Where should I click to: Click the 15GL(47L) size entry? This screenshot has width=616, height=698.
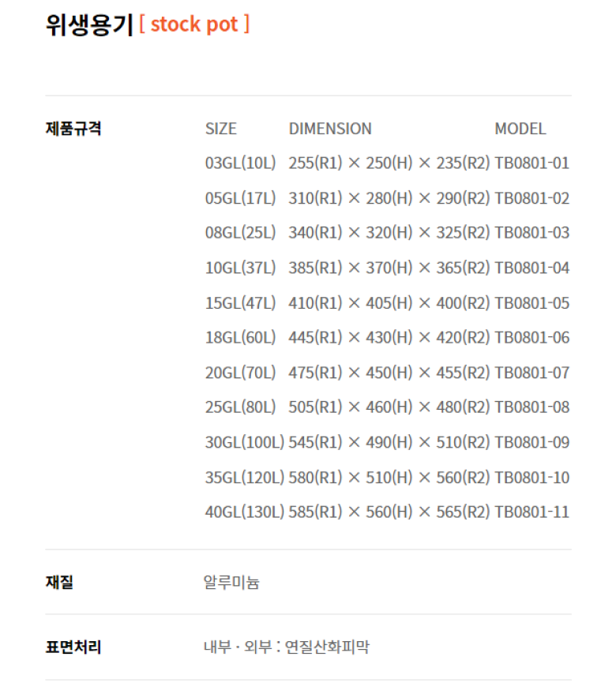pyautogui.click(x=240, y=302)
